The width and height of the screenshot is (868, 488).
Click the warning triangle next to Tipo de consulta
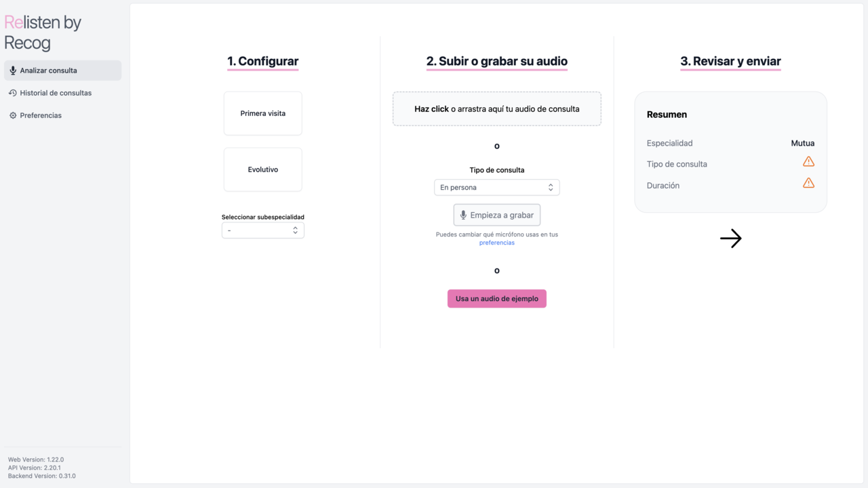tap(808, 161)
